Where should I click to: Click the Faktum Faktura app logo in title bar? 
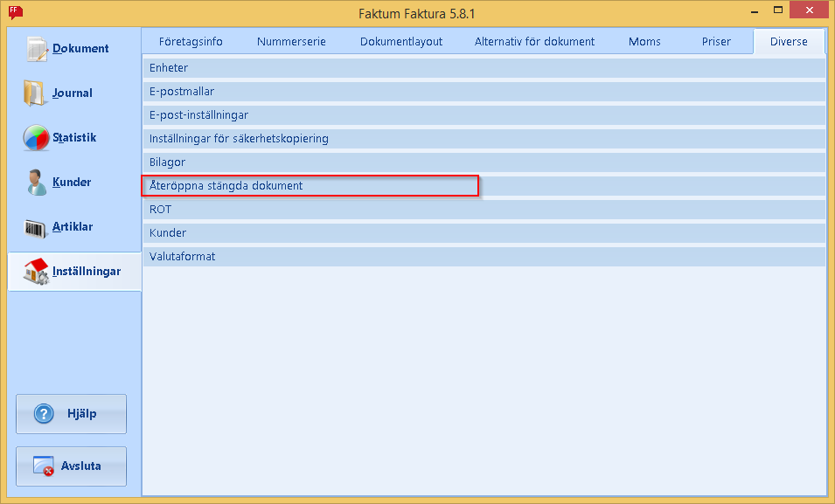[x=16, y=12]
